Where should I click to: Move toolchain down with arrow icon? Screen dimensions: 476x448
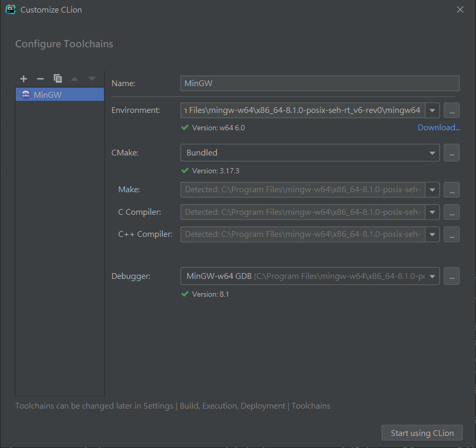pyautogui.click(x=91, y=79)
